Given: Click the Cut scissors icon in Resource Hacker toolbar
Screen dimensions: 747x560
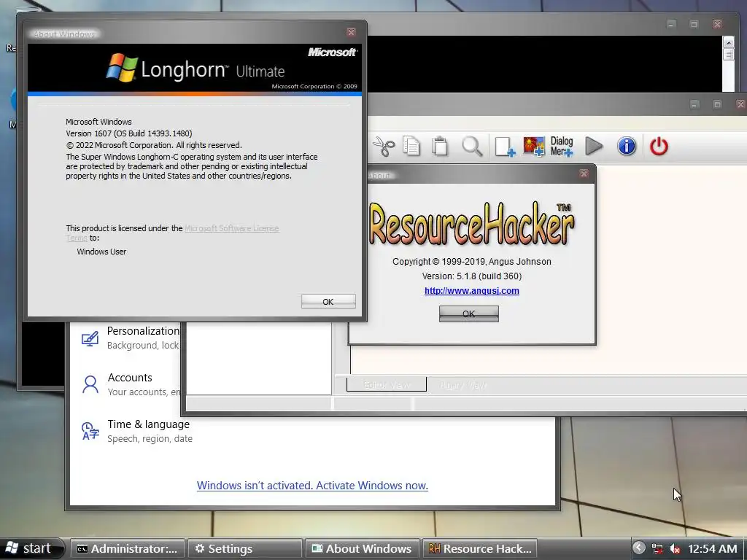Looking at the screenshot, I should pos(384,146).
